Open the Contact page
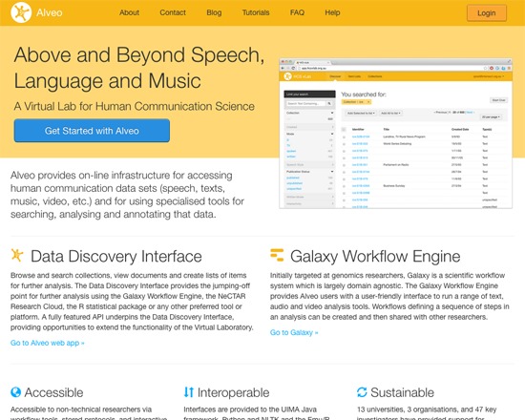Screen dimensions: 525x420 [x=173, y=12]
